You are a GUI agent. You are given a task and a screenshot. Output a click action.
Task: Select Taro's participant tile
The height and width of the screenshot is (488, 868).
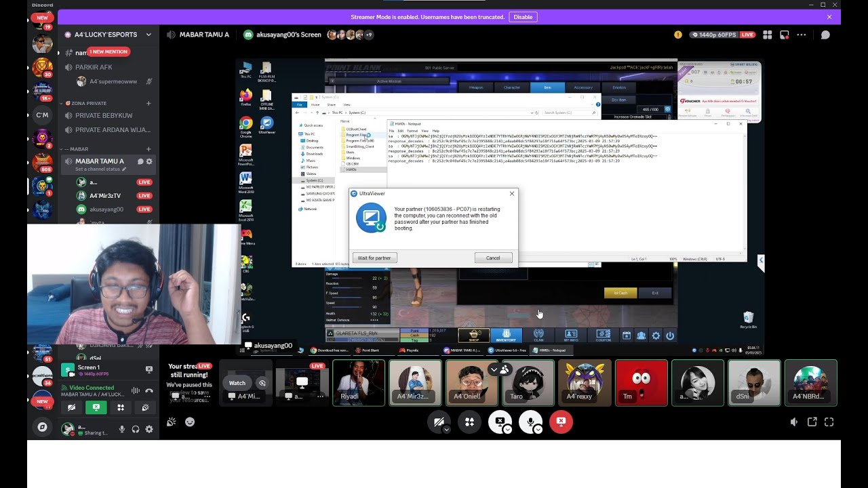point(528,383)
